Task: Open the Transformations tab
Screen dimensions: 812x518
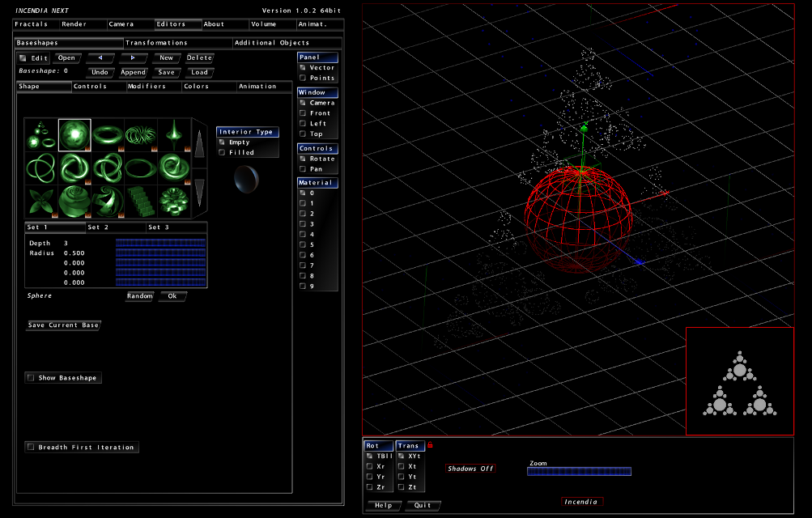Action: pos(178,43)
